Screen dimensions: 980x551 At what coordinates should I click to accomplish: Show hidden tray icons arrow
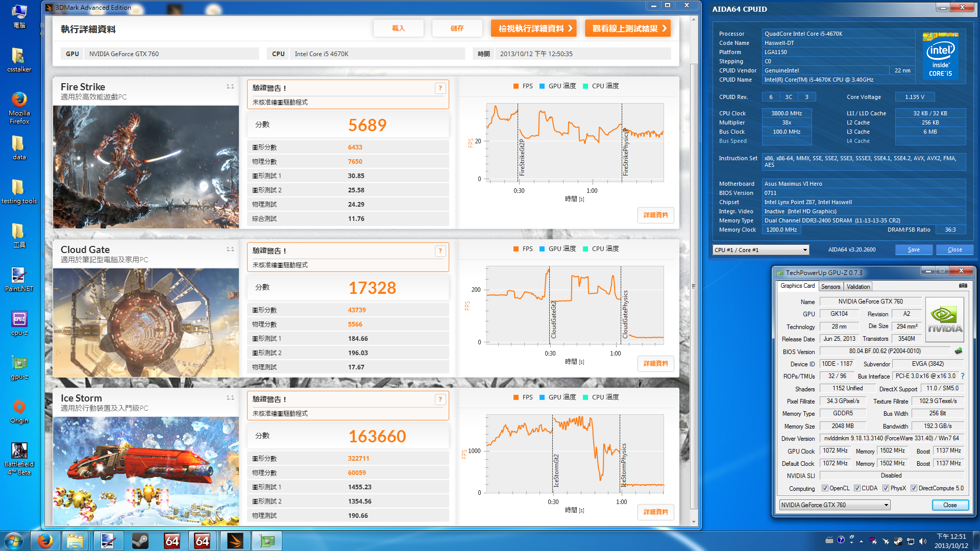tap(862, 541)
